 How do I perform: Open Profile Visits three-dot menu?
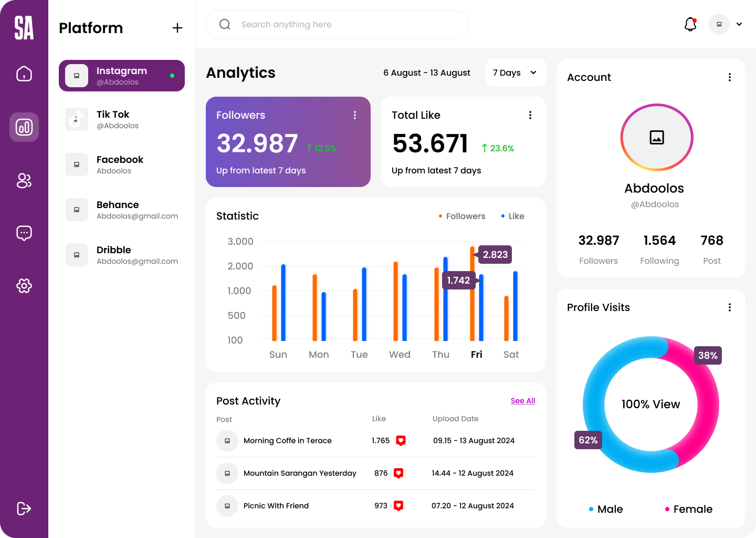(730, 307)
